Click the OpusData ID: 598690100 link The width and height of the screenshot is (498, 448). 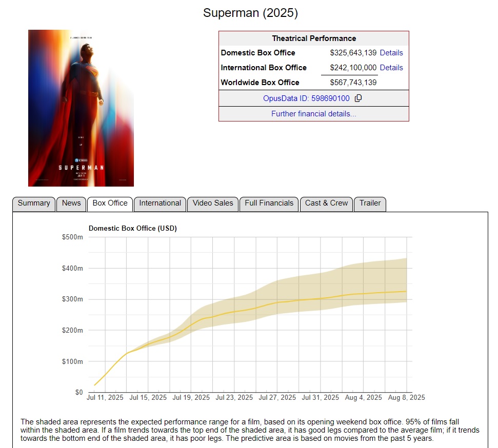(x=306, y=98)
